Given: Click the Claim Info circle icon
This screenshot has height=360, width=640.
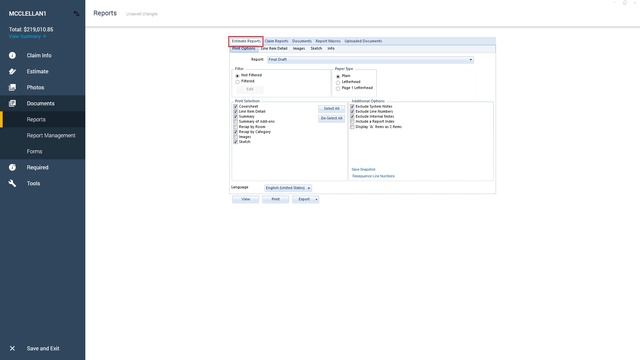Looking at the screenshot, I should click(12, 56).
